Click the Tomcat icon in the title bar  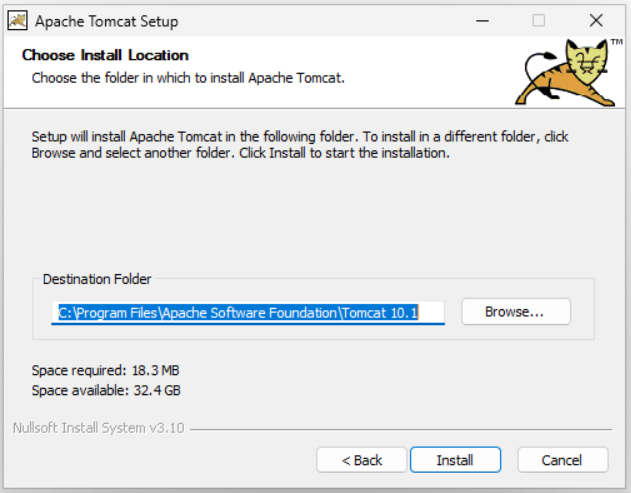[17, 20]
